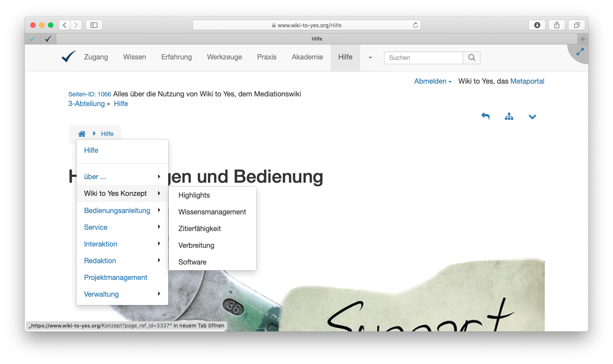The width and height of the screenshot is (613, 364).
Task: Open the caret dropdown next to Hilfe tab
Action: coord(370,58)
